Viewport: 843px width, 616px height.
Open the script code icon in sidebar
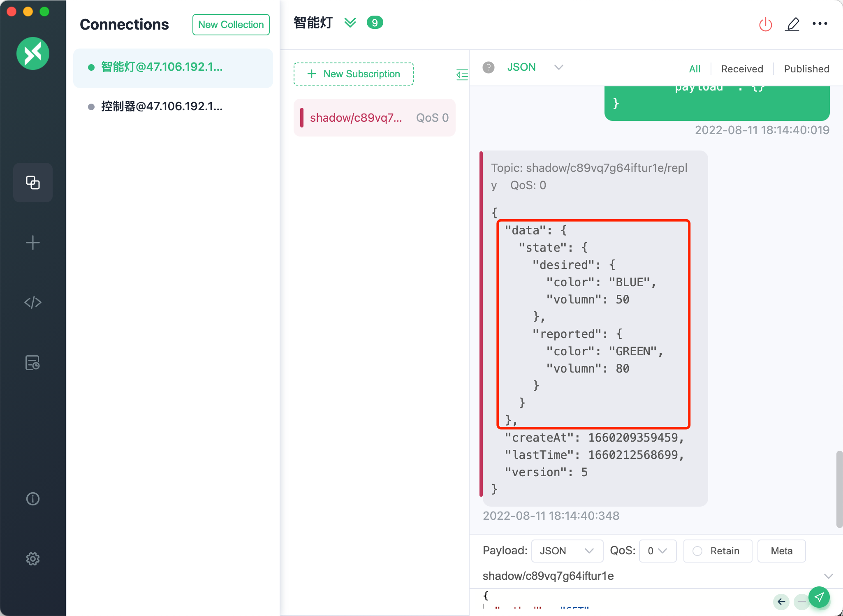click(x=33, y=303)
